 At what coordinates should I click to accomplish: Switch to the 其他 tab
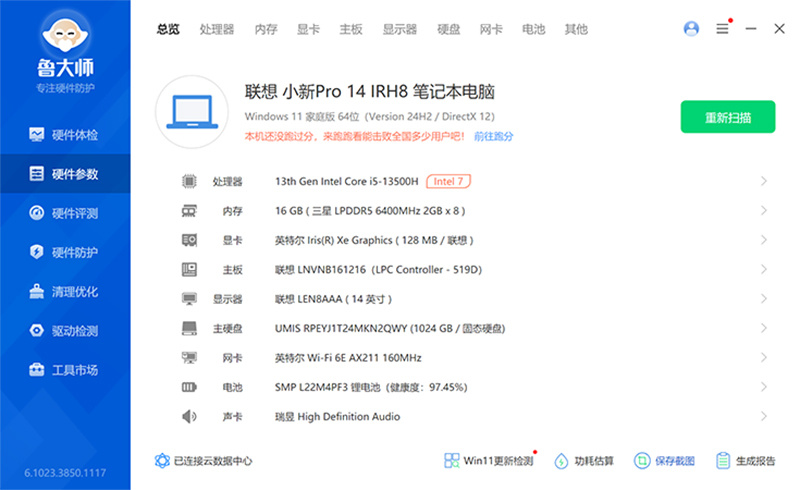tap(576, 29)
